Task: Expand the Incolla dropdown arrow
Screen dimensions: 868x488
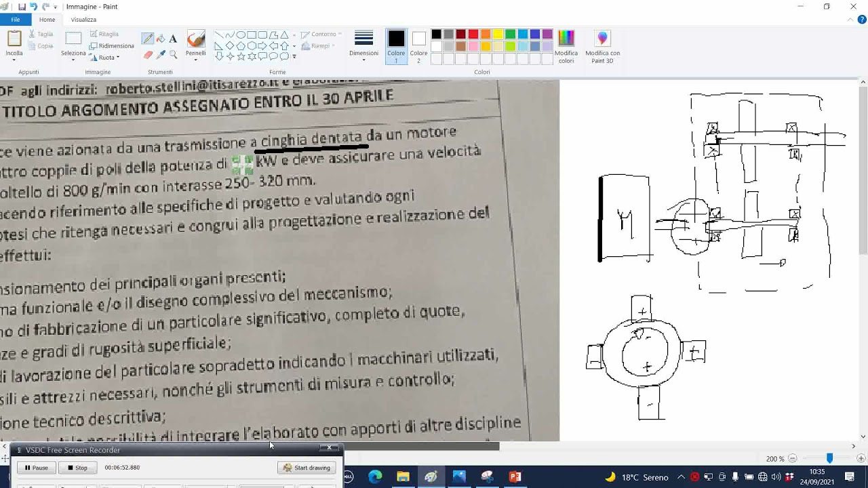Action: (14, 60)
